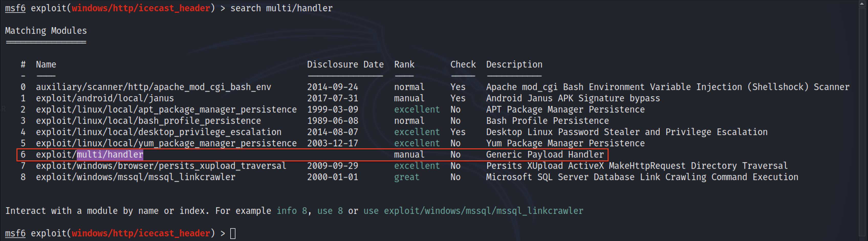Click the 'Name' column header
This screenshot has height=241, width=868.
point(46,64)
